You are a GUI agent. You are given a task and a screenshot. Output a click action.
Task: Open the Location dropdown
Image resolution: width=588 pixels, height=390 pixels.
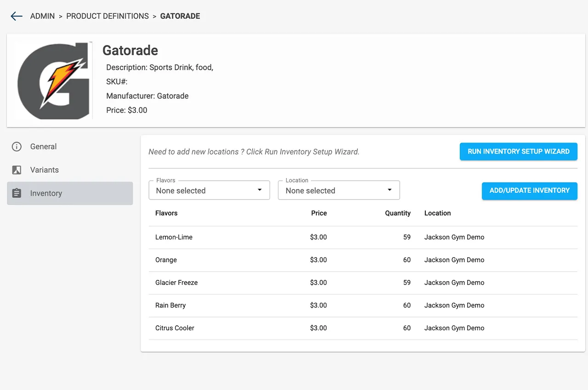(339, 190)
